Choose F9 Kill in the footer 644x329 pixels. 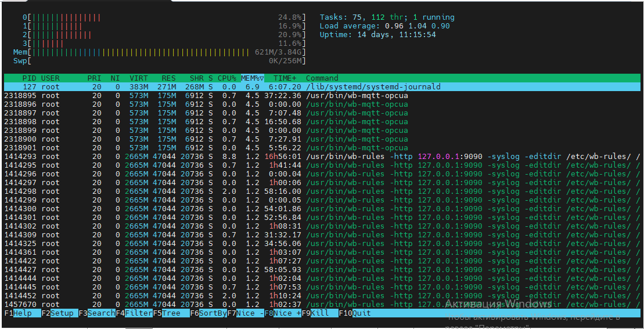coord(321,313)
